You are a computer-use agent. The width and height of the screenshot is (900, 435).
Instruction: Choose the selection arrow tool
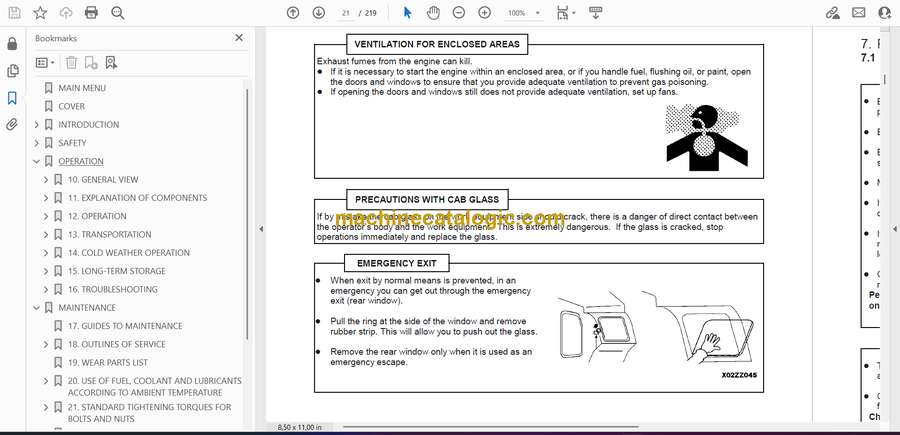click(408, 13)
